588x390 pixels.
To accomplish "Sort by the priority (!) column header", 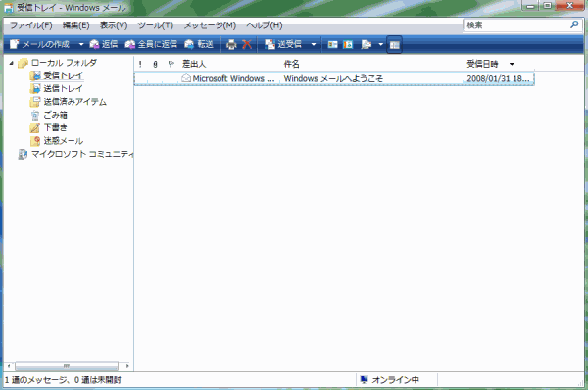I will pyautogui.click(x=140, y=64).
